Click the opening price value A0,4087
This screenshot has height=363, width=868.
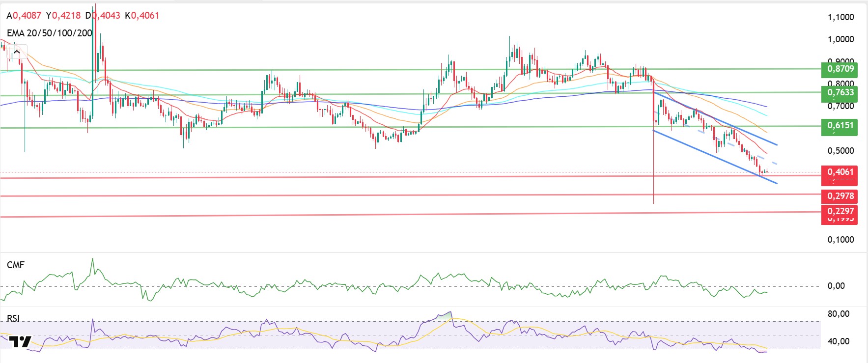(24, 15)
